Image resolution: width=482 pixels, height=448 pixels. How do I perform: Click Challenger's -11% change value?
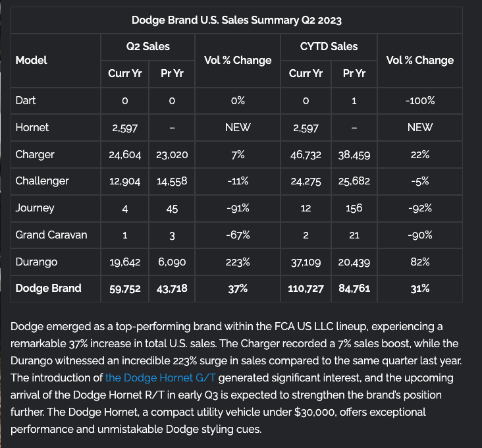pos(238,181)
